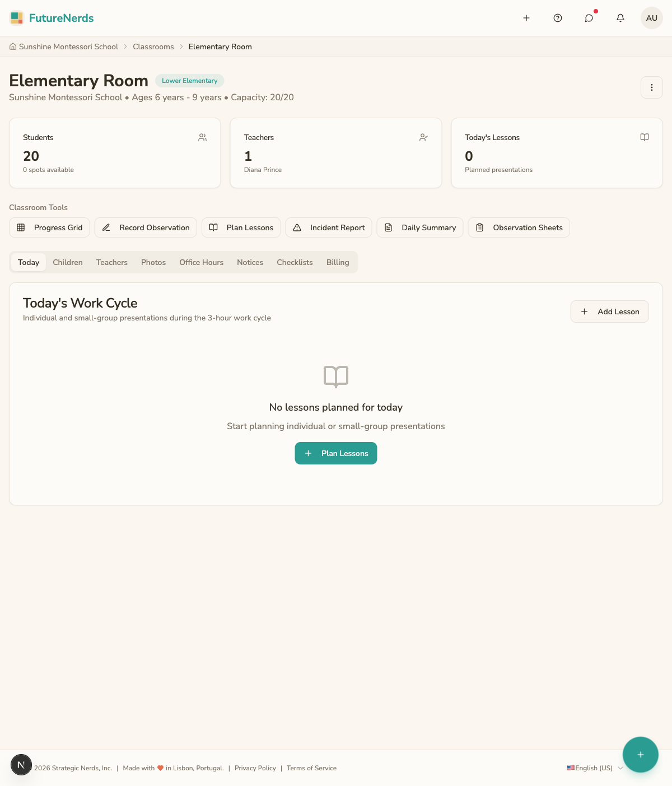672x786 pixels.
Task: Click the Teachers card showing Diana Prince
Action: (x=336, y=153)
